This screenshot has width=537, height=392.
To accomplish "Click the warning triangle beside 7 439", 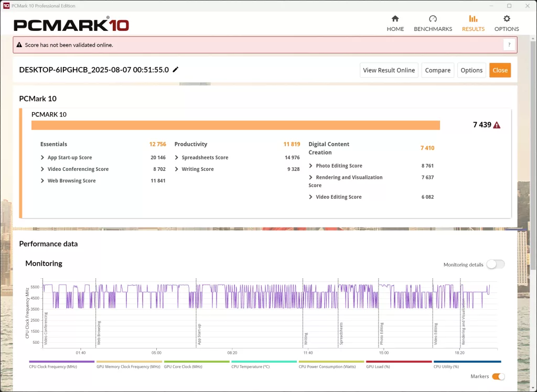I will [497, 125].
